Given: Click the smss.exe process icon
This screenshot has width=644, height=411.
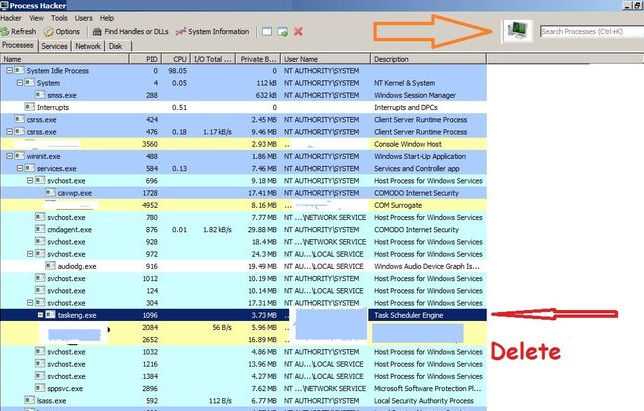Looking at the screenshot, I should click(x=40, y=95).
